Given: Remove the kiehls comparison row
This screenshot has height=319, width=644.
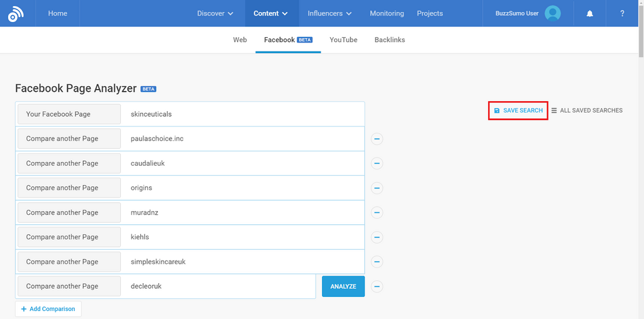Looking at the screenshot, I should coord(377,237).
